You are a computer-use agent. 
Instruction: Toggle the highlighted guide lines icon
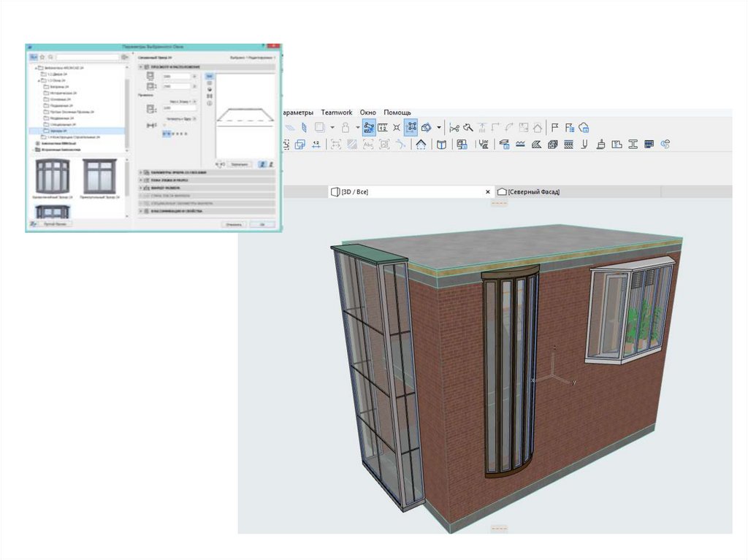pyautogui.click(x=369, y=128)
